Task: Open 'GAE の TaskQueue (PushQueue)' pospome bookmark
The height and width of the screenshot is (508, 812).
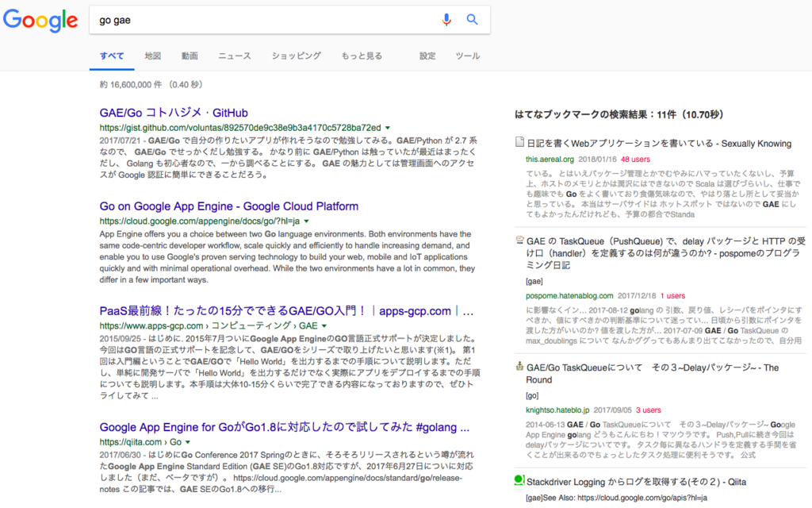Action: (x=665, y=253)
